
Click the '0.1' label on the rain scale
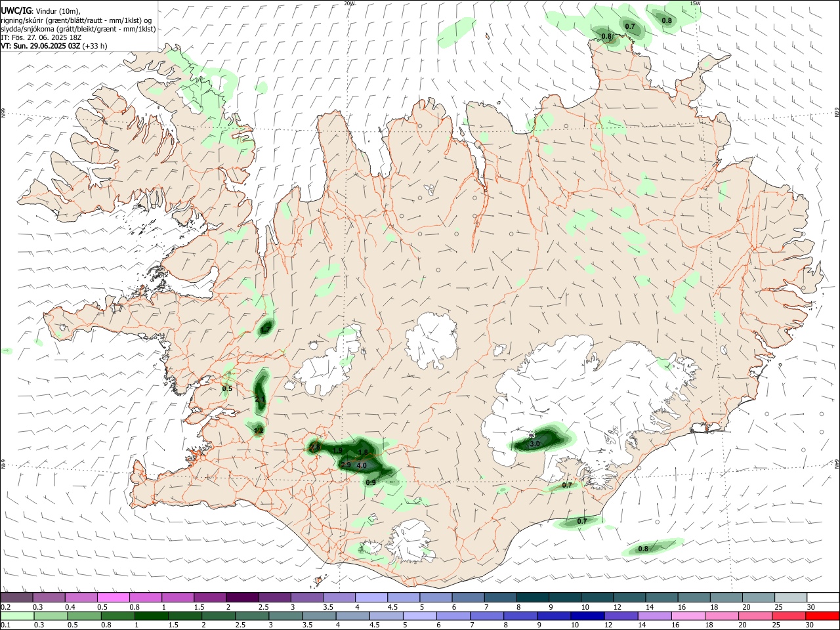(6, 625)
